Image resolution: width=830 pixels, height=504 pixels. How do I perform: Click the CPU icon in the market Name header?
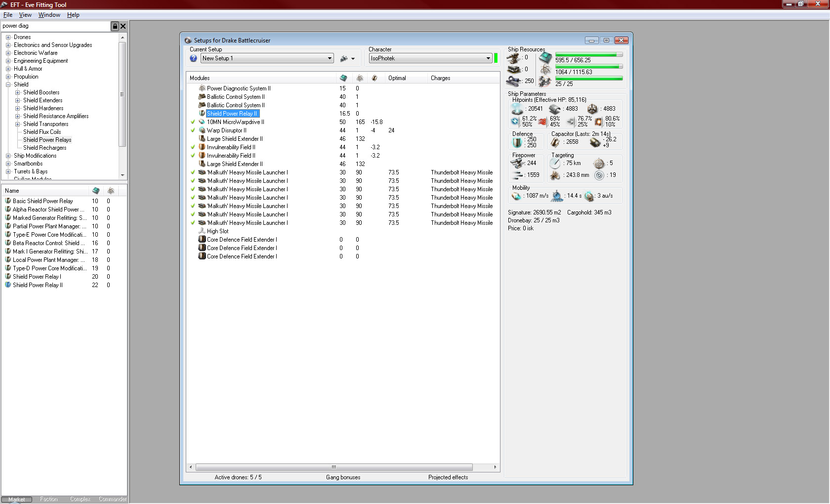pos(96,191)
